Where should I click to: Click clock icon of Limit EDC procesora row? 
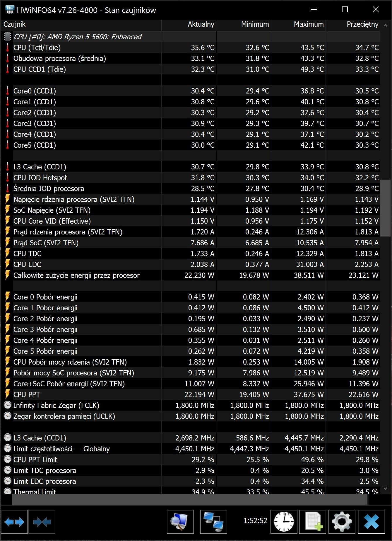click(7, 481)
